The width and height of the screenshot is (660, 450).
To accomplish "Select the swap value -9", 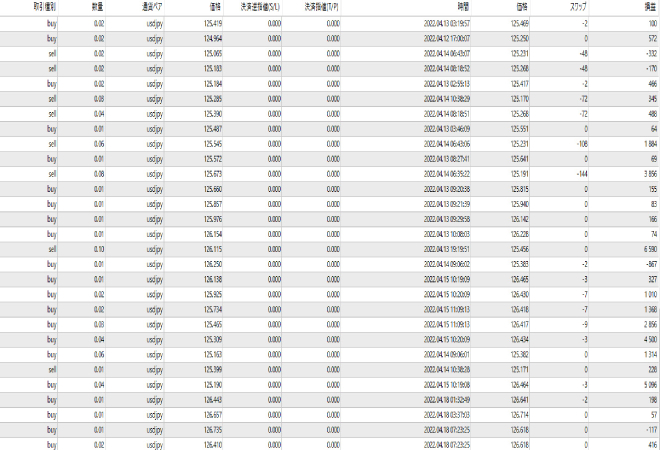I will (585, 325).
